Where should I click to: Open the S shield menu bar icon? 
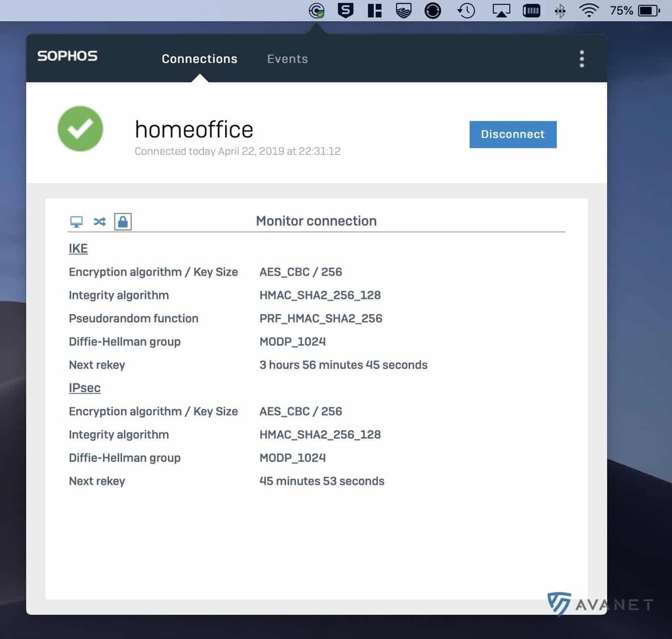(x=345, y=10)
